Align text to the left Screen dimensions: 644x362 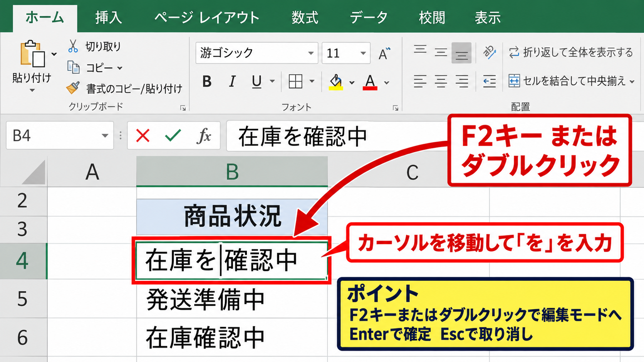420,81
